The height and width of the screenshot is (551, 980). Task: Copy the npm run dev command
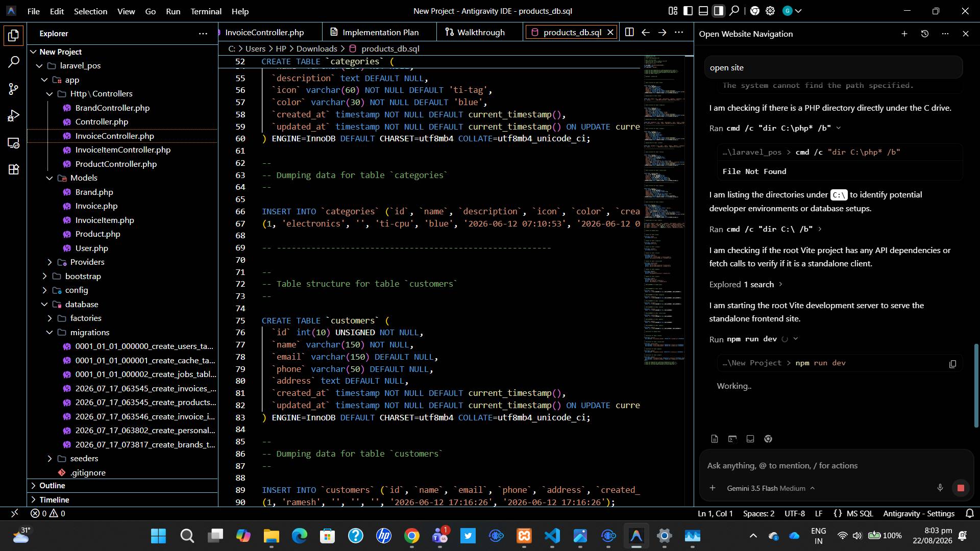[952, 364]
